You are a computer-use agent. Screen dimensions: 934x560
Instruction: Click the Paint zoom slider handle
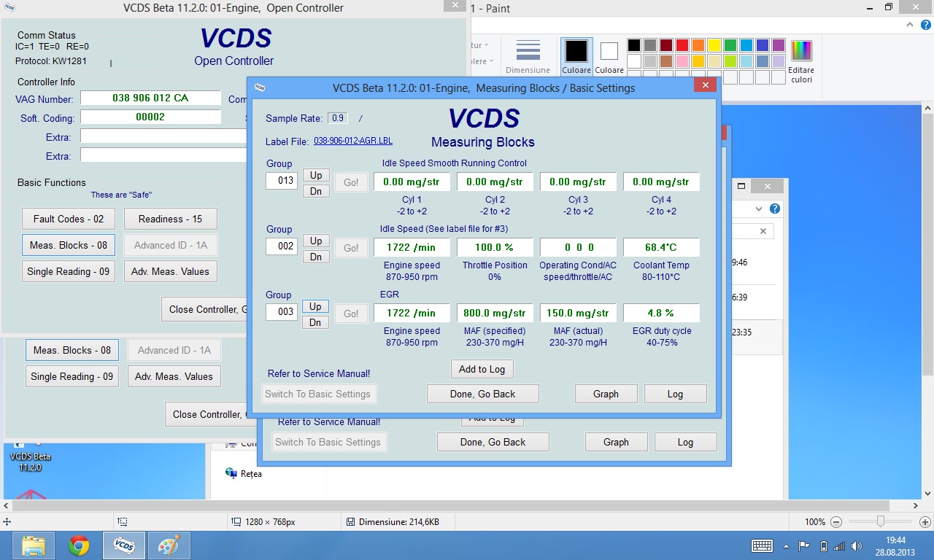click(881, 521)
